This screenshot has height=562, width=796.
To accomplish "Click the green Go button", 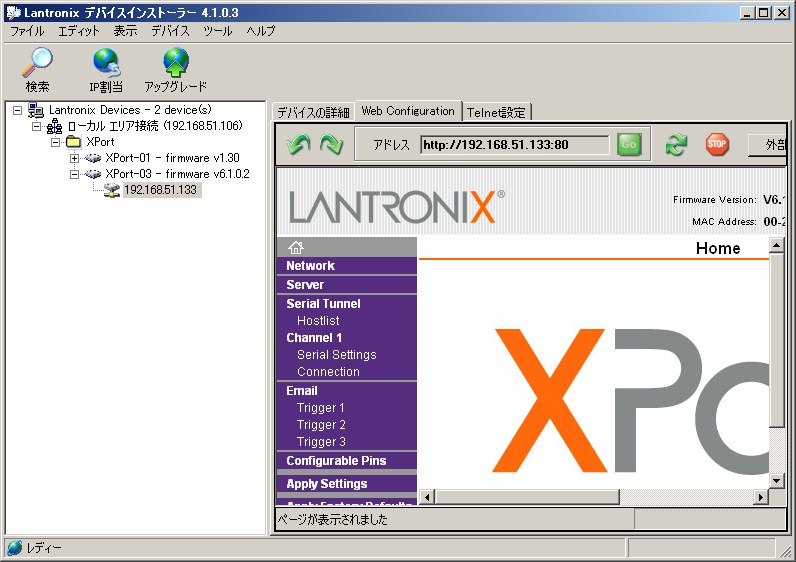I will (x=629, y=145).
